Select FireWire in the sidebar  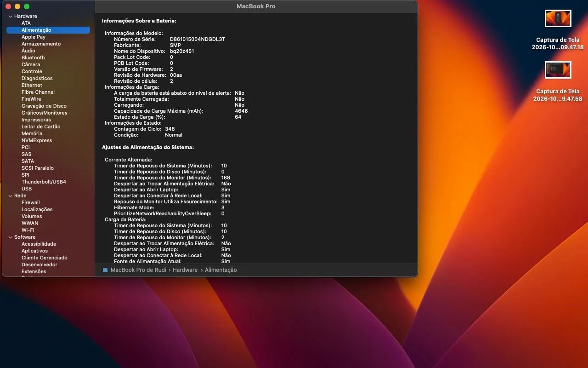(x=31, y=99)
